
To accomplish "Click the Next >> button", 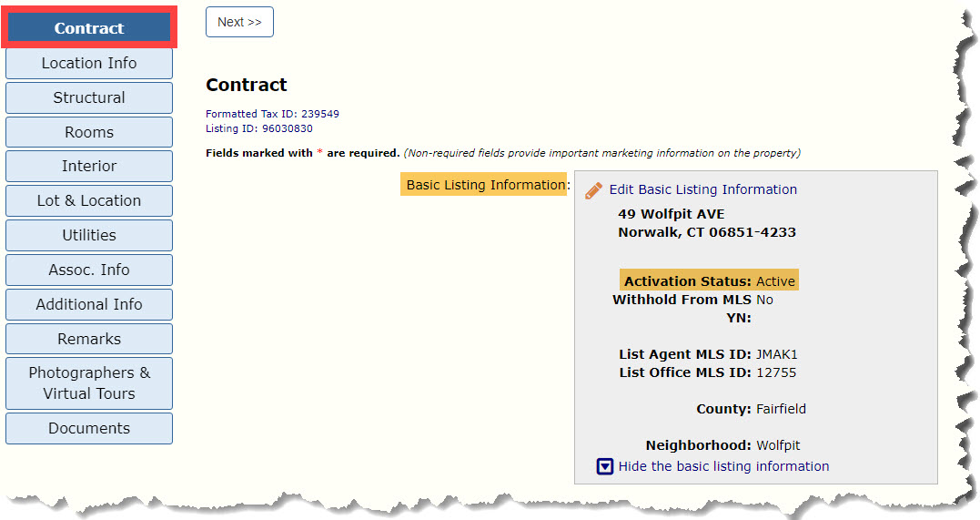I will [239, 22].
